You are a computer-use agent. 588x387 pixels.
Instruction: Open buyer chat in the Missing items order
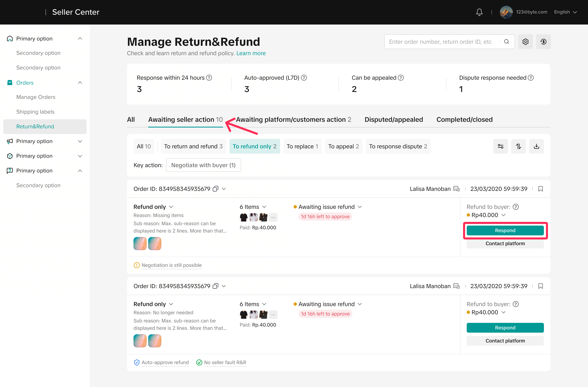pos(456,189)
